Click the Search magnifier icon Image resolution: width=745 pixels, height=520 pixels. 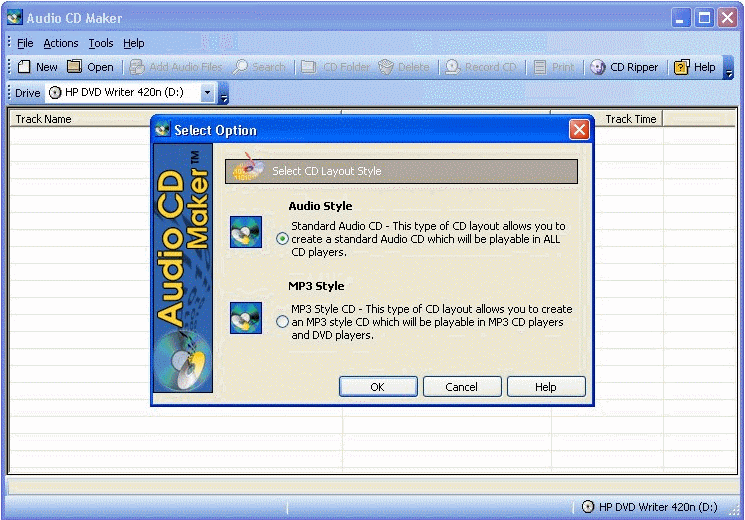point(240,67)
